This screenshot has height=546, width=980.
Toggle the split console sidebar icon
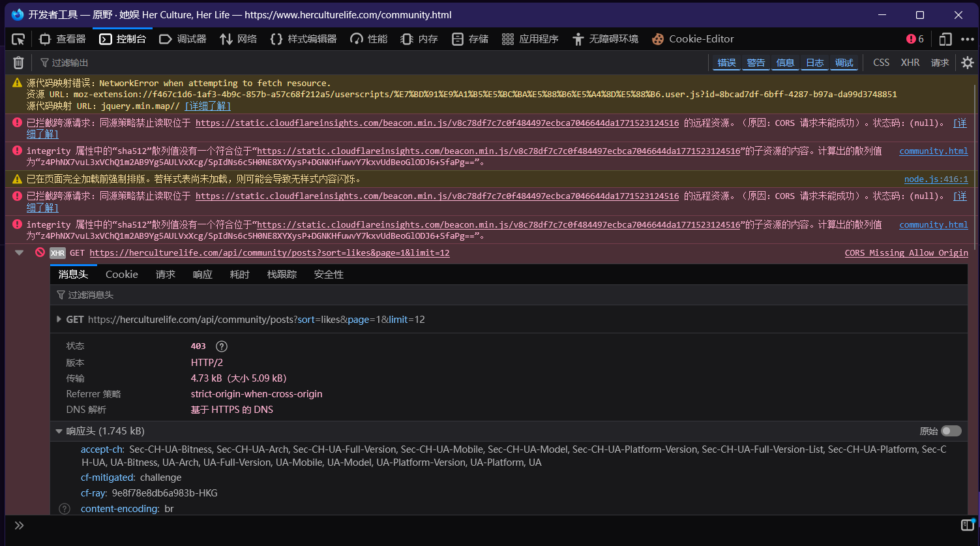[x=967, y=525]
